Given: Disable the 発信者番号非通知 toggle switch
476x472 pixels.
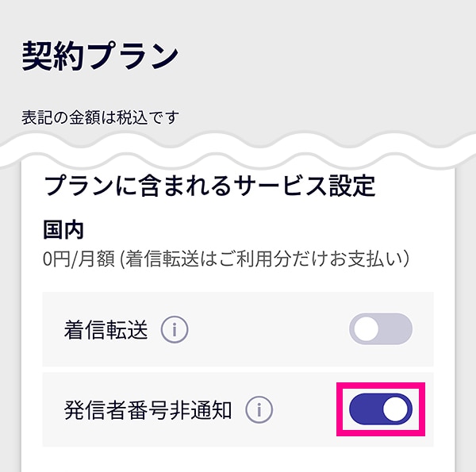Looking at the screenshot, I should [381, 409].
